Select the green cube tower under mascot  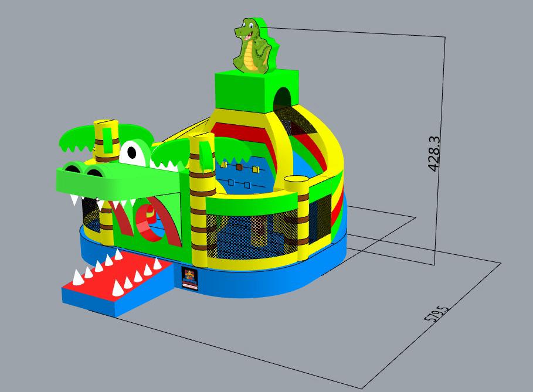[x=257, y=90]
